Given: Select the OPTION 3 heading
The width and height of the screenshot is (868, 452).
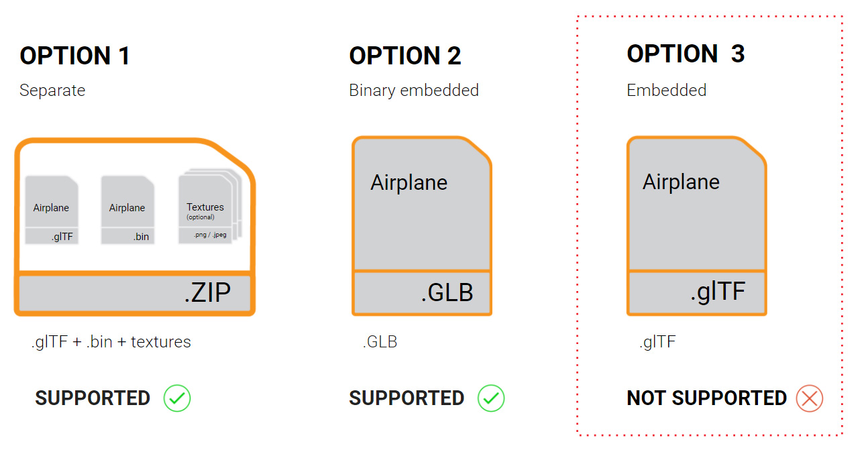Looking at the screenshot, I should click(686, 54).
